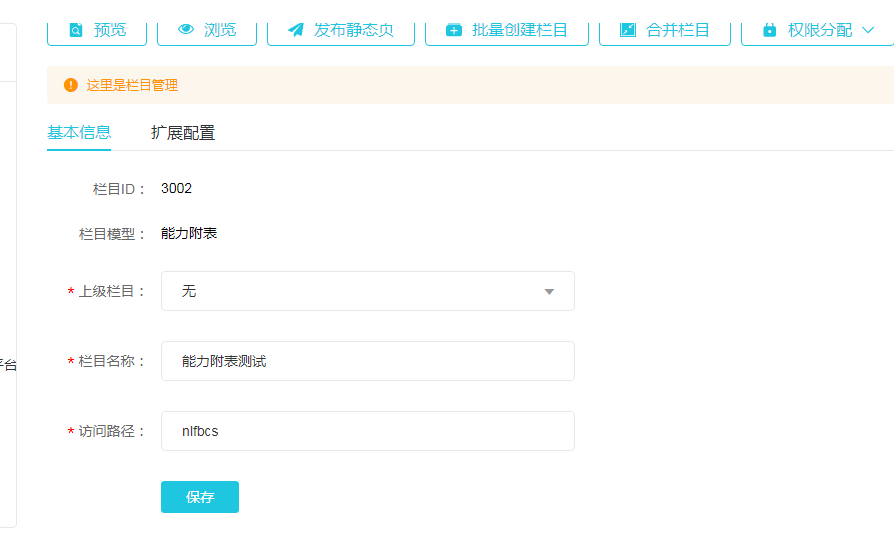The width and height of the screenshot is (894, 550).
Task: Click the 访问路径 input containing nlfbcs
Action: 367,431
